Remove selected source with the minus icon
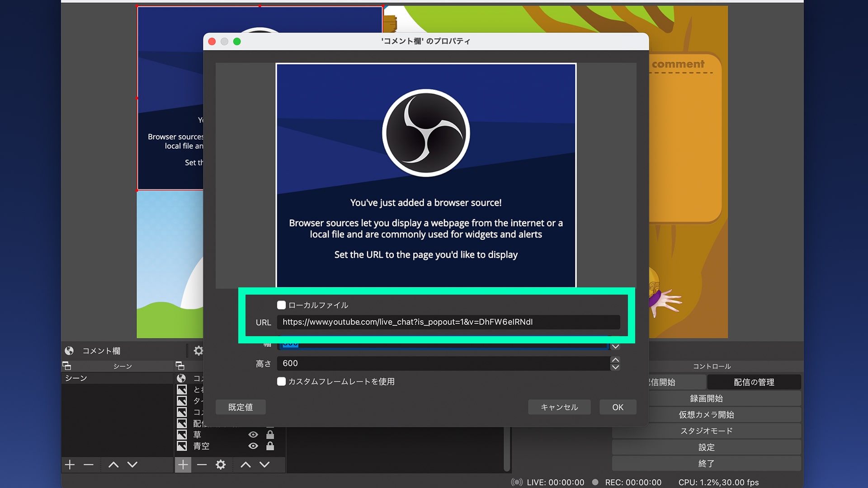Image resolution: width=868 pixels, height=488 pixels. tap(202, 465)
